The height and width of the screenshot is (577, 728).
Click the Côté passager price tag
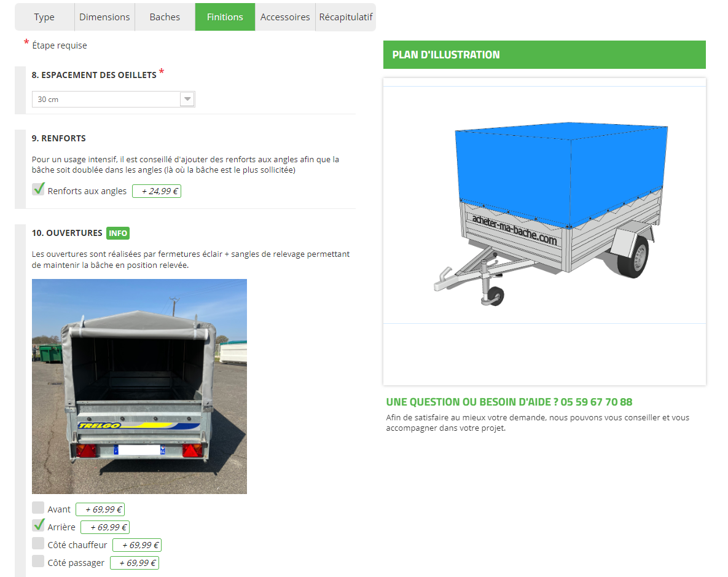[135, 563]
